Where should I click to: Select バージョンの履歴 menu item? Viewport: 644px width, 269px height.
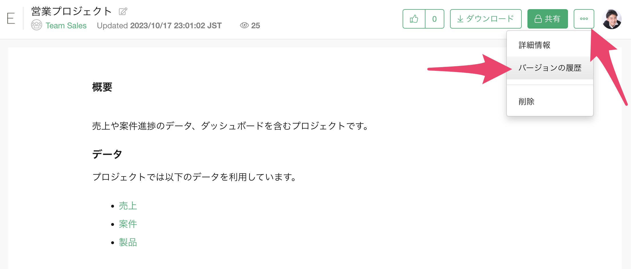pos(550,68)
